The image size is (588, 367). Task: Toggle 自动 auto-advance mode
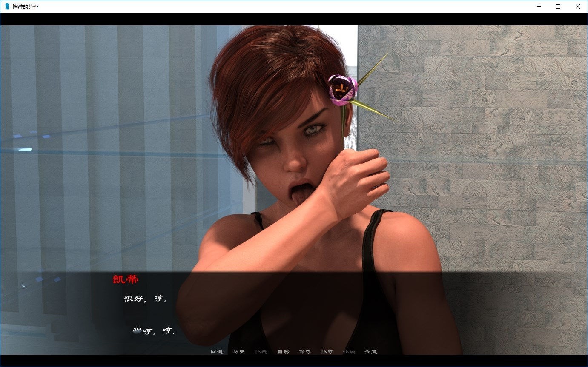pos(283,352)
